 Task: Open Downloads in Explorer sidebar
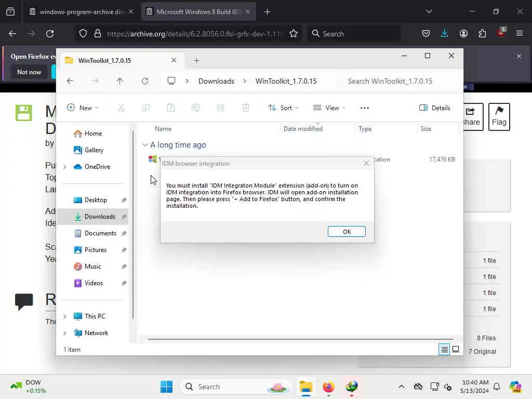click(x=100, y=217)
